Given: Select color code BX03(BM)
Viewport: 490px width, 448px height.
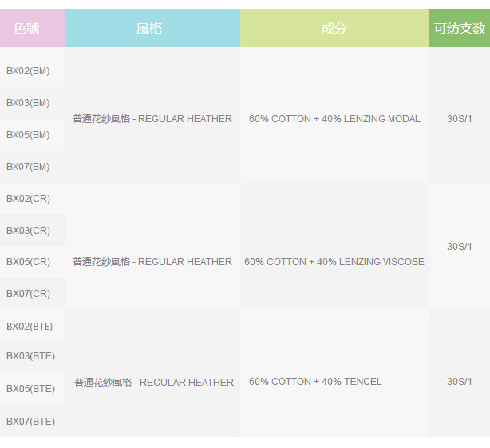Looking at the screenshot, I should point(28,103).
